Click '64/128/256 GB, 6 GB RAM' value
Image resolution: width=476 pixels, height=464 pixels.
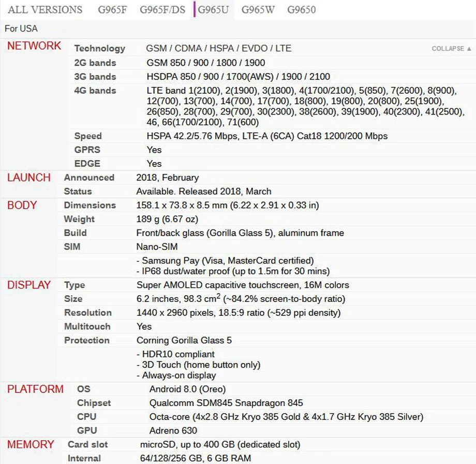coord(196,458)
